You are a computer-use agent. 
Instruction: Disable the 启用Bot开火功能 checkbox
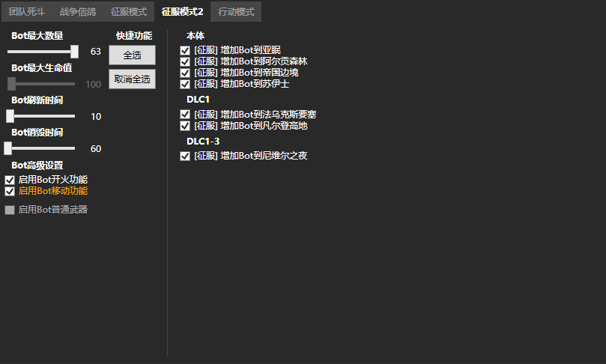pyautogui.click(x=10, y=180)
